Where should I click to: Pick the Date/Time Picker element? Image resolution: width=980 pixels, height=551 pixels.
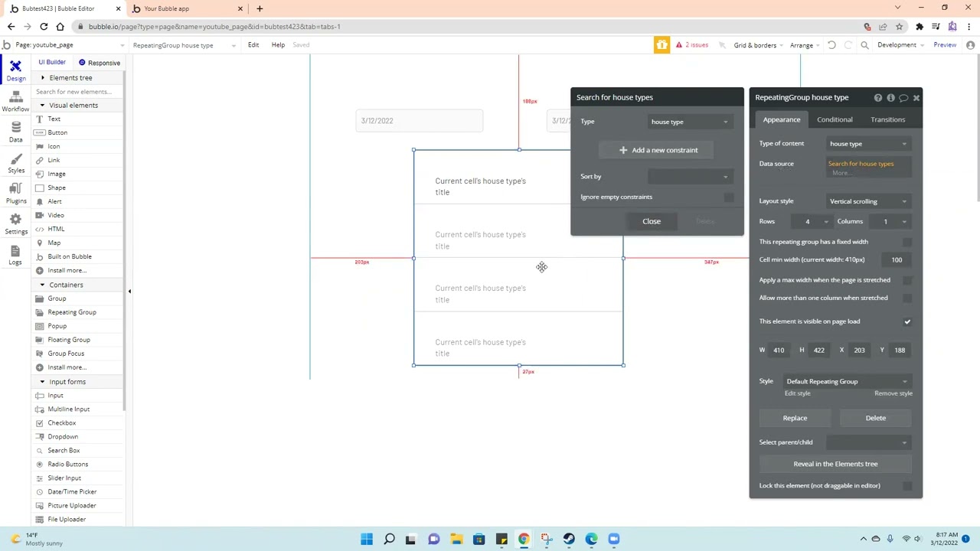point(72,491)
